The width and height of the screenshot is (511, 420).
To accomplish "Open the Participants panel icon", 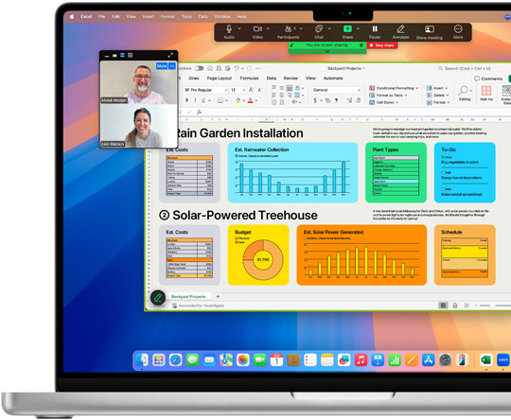I will point(288,29).
